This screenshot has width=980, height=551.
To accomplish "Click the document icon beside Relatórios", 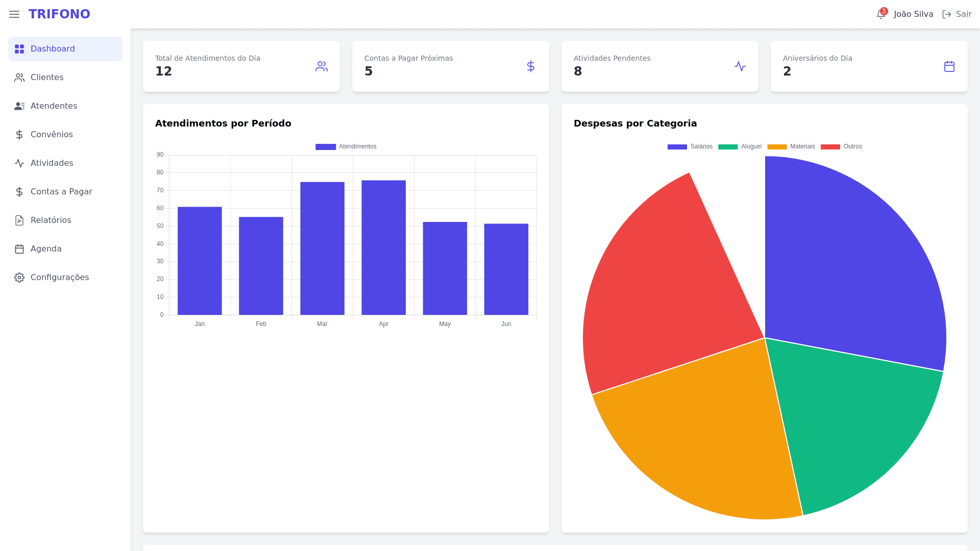I will pos(19,220).
